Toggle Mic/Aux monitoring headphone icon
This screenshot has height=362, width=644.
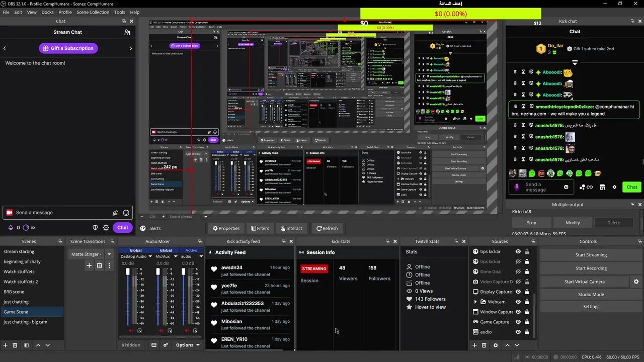(x=170, y=330)
